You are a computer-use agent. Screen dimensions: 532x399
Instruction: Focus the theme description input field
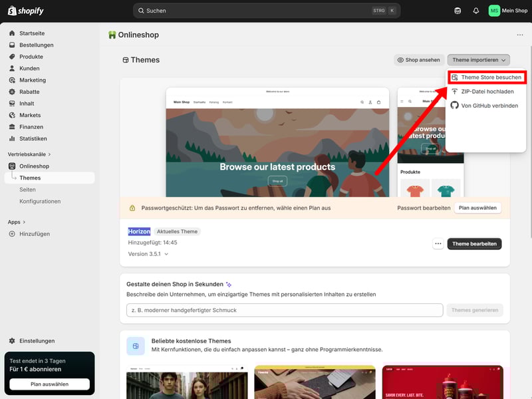[x=285, y=310]
